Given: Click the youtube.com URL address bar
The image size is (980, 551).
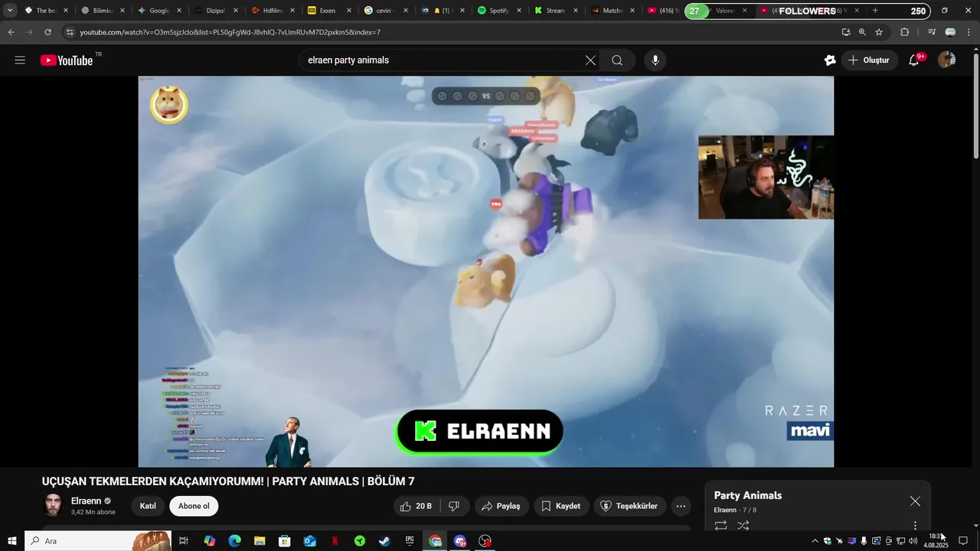Looking at the screenshot, I should coord(230,32).
